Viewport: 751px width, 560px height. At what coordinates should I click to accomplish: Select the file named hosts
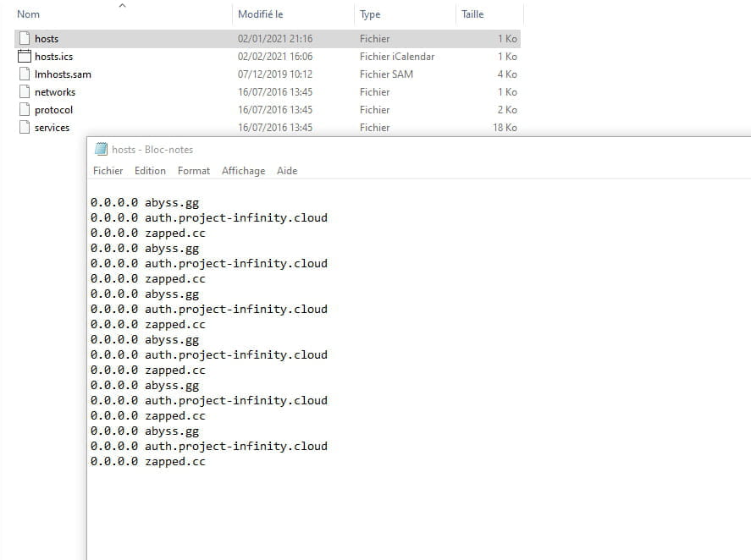coord(47,39)
